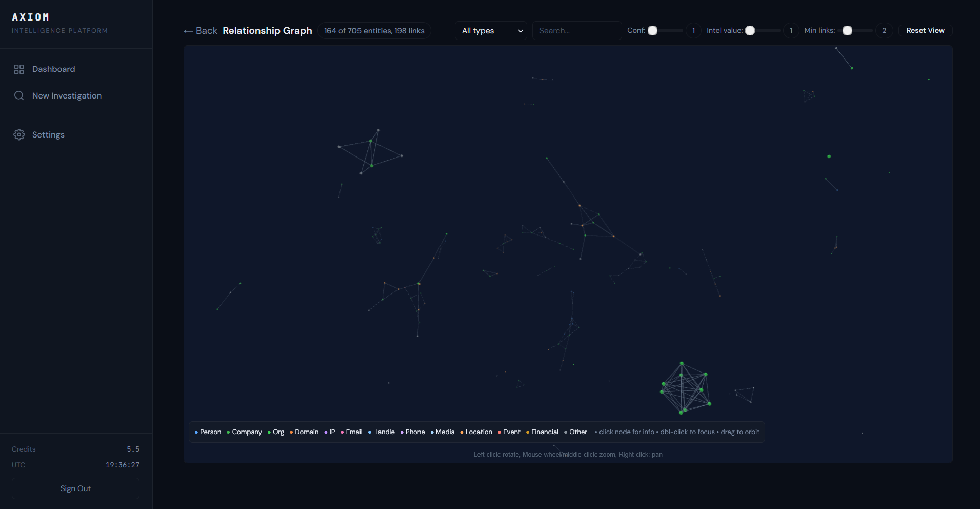This screenshot has width=980, height=509.
Task: Select the magnifying glass icon beside New Investigation
Action: 19,95
